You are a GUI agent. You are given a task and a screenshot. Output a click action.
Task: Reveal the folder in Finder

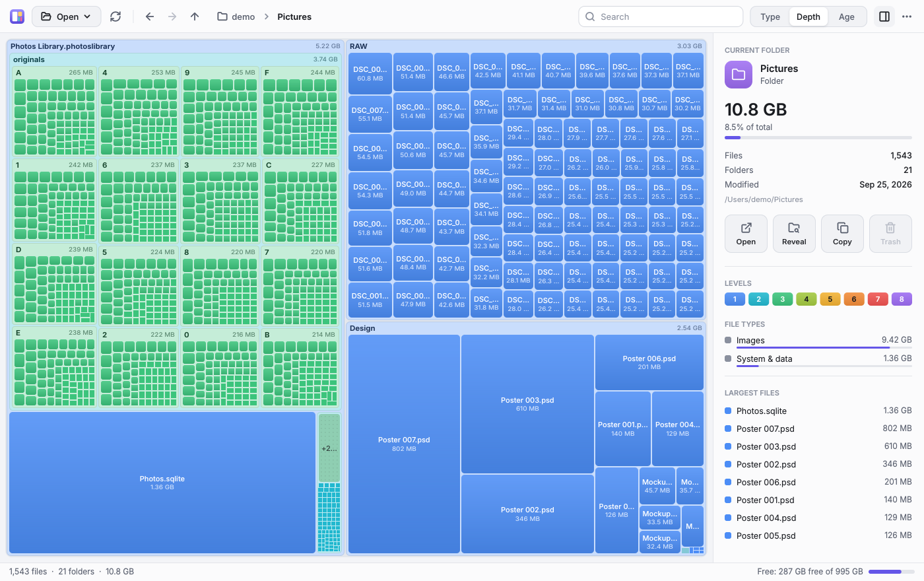point(794,234)
